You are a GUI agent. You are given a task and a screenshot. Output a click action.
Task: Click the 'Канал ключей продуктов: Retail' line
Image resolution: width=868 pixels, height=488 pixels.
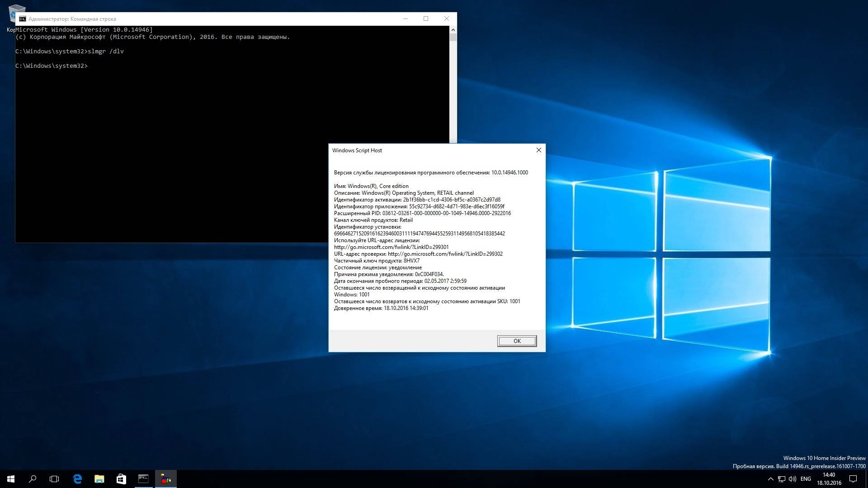(x=373, y=220)
